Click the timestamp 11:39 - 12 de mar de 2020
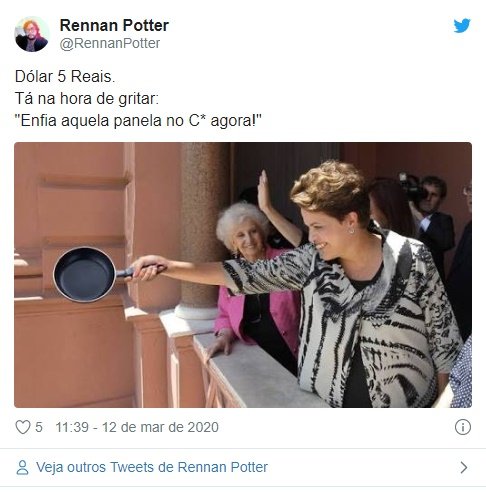Screen dimensions: 486x493 tap(137, 427)
